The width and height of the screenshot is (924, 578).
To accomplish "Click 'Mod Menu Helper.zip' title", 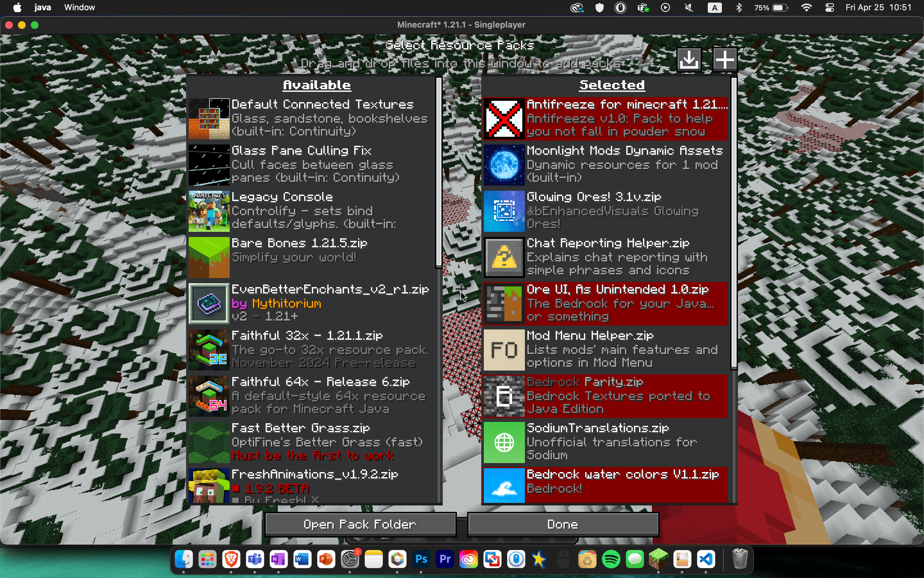I will pos(590,336).
